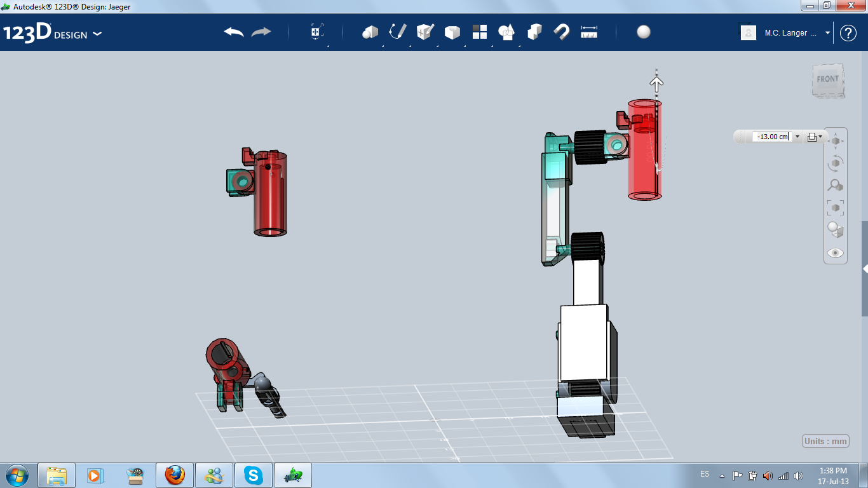The height and width of the screenshot is (488, 868).
Task: Open Windows Live Messenger from taskbar
Action: tap(214, 475)
